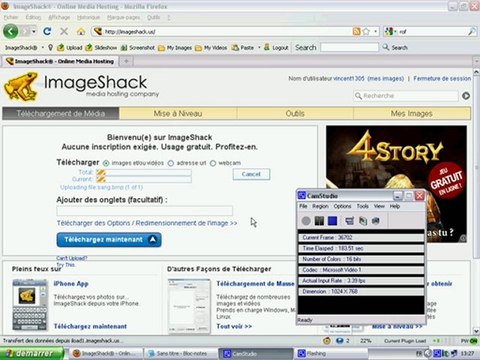Open the Back button history dropdown
The width and height of the screenshot is (480, 360).
[34, 32]
